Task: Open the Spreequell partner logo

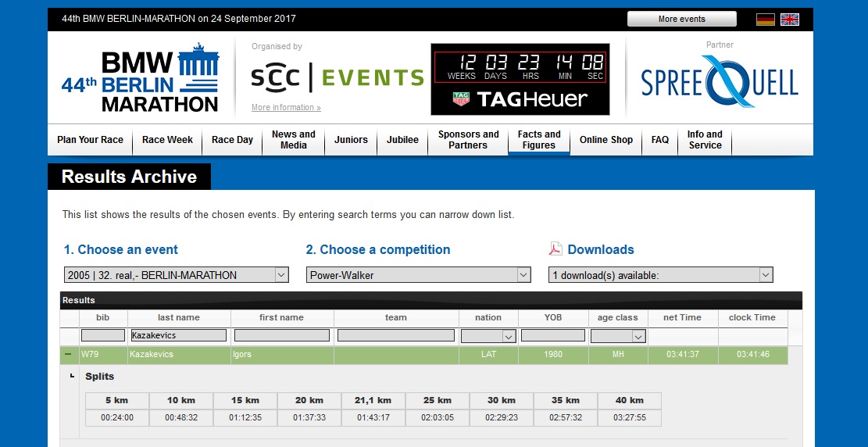Action: [x=720, y=81]
